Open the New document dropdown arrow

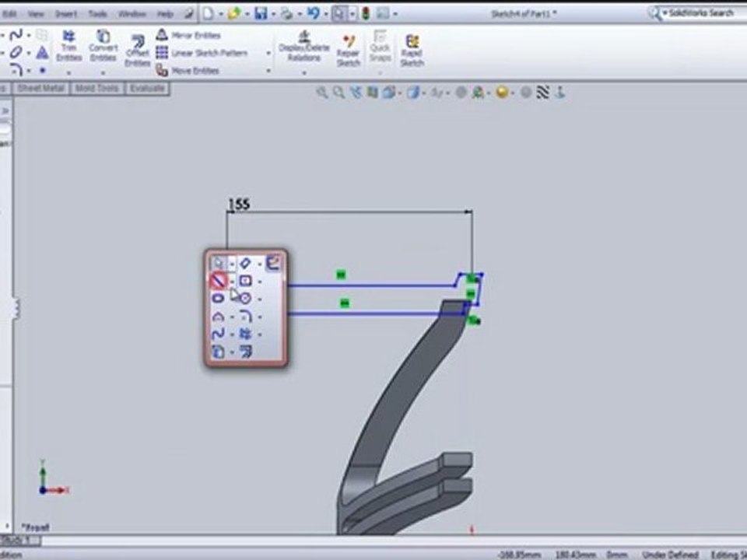(x=220, y=14)
